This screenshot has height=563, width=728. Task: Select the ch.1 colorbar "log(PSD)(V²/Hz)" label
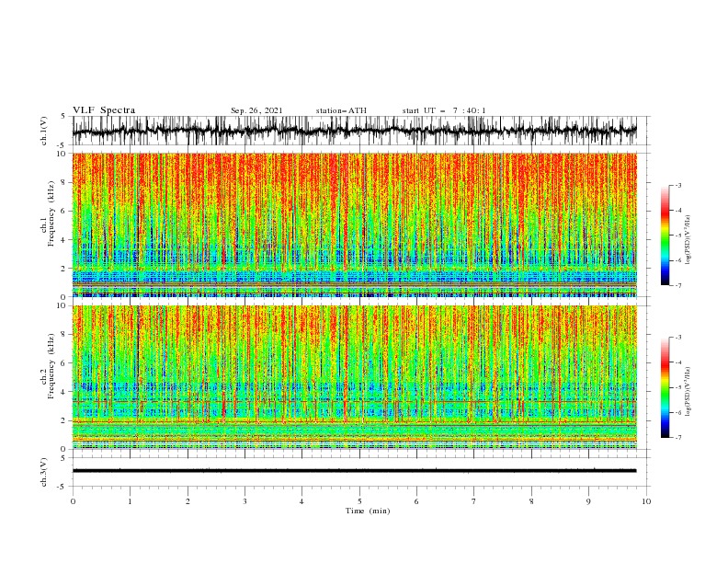click(x=688, y=240)
